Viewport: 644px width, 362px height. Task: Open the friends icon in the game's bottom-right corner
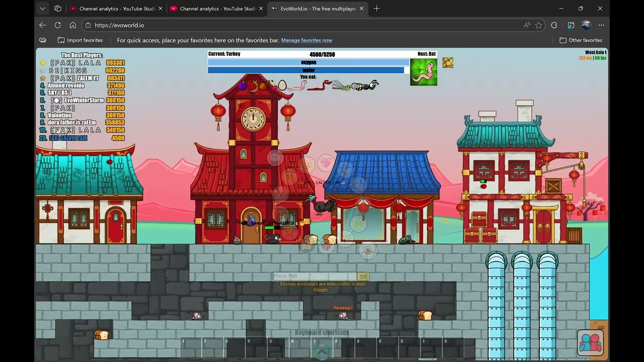click(590, 342)
